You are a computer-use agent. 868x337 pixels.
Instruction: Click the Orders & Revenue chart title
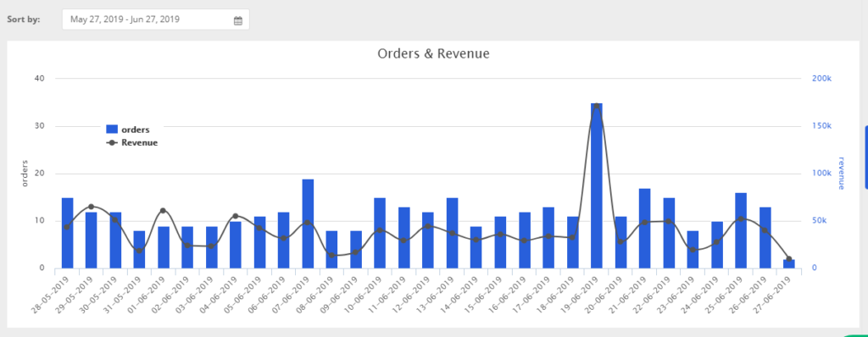click(433, 53)
